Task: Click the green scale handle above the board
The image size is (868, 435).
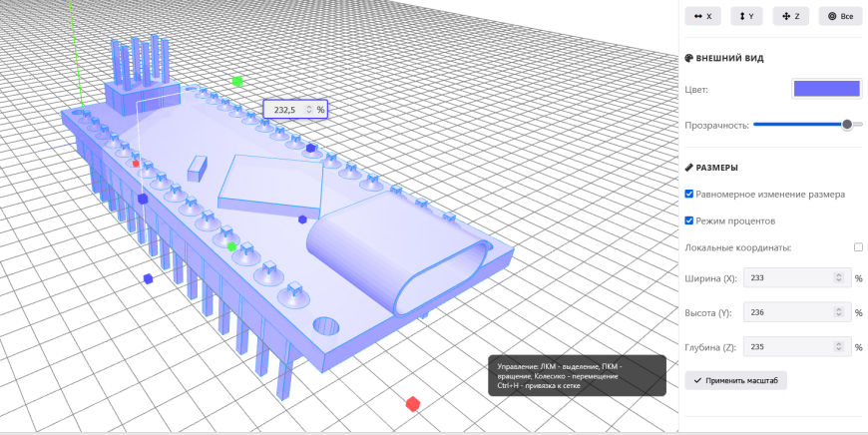Action: click(x=237, y=82)
